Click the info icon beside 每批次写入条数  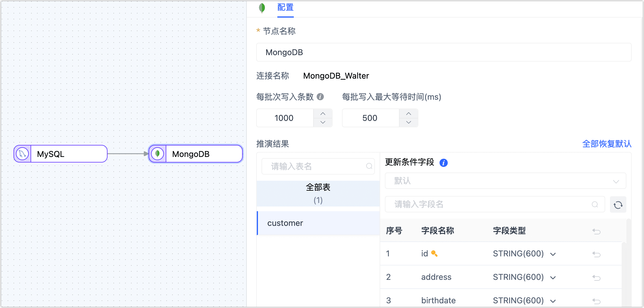(x=320, y=97)
